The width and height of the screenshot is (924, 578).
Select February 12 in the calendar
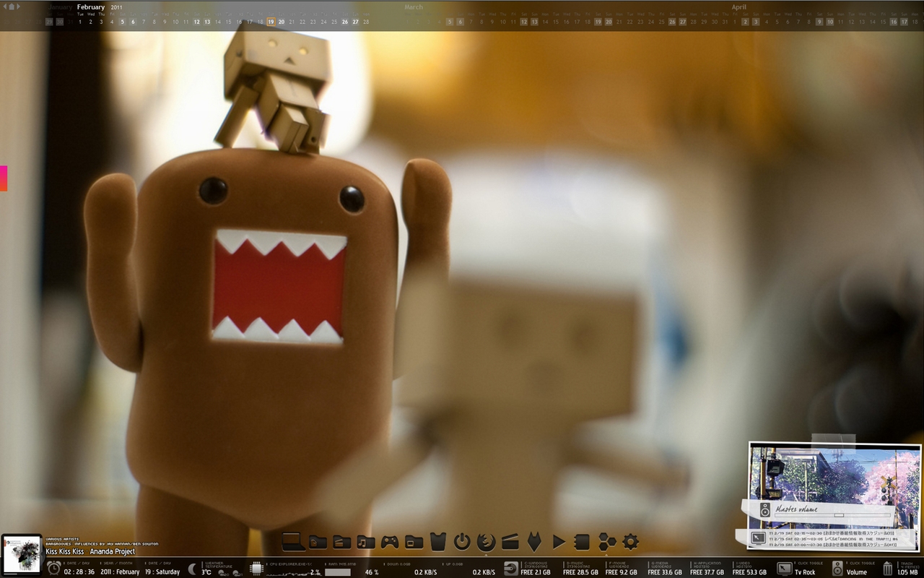pos(196,22)
